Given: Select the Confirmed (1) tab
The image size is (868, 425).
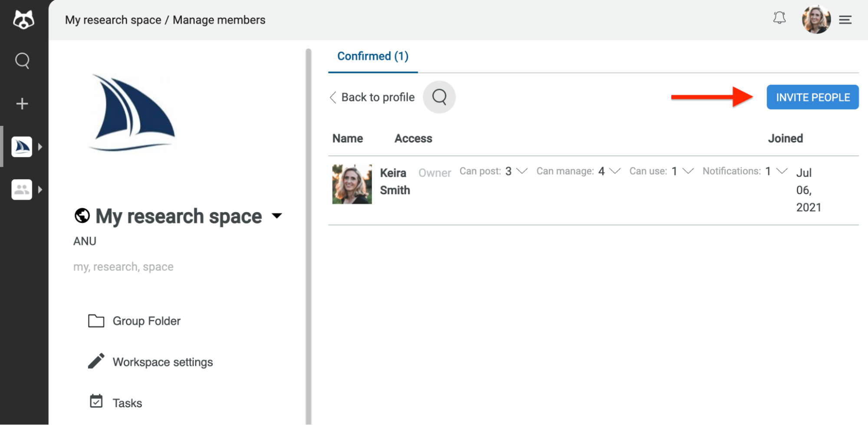Looking at the screenshot, I should click(x=373, y=56).
